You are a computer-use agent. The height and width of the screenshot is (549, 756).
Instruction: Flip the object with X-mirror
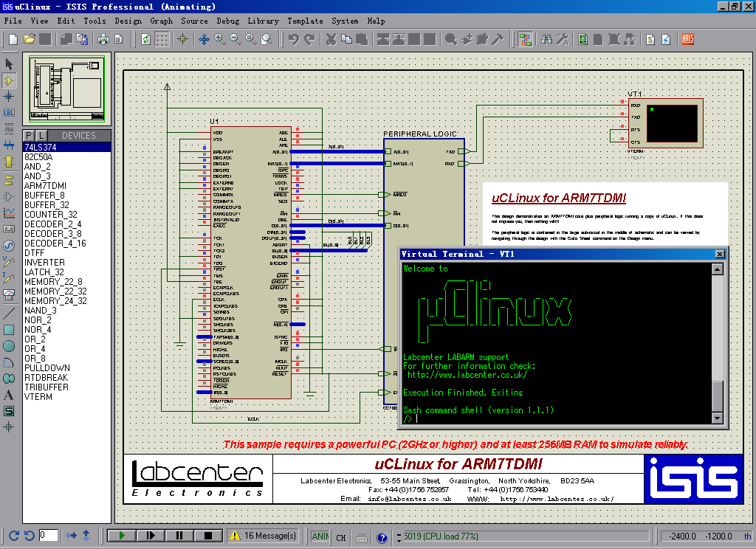click(71, 536)
